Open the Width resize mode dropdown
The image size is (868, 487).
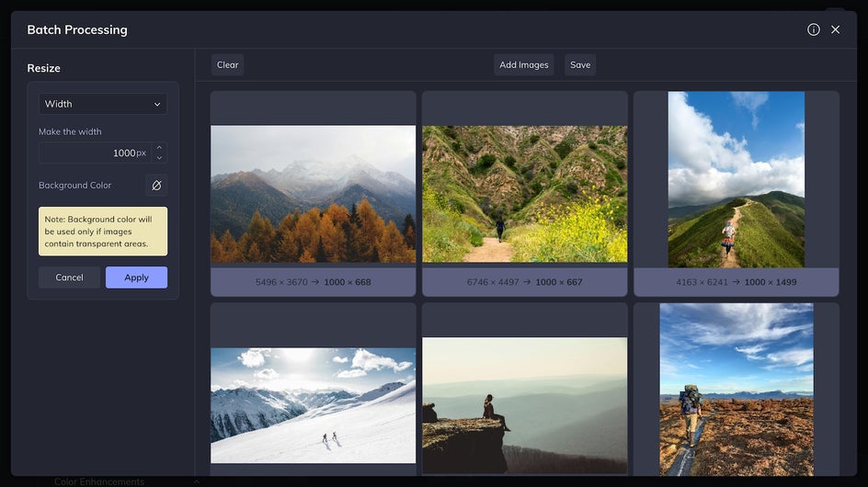(x=103, y=104)
